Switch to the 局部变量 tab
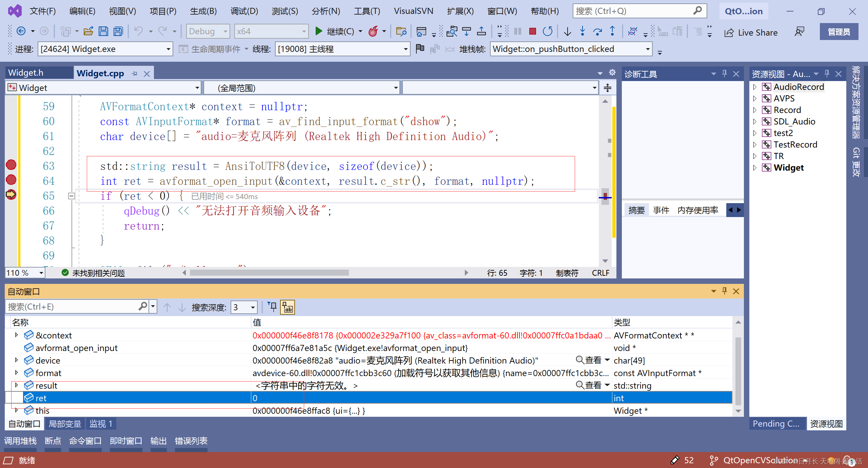Screen dimensions: 868x468 tap(65, 424)
